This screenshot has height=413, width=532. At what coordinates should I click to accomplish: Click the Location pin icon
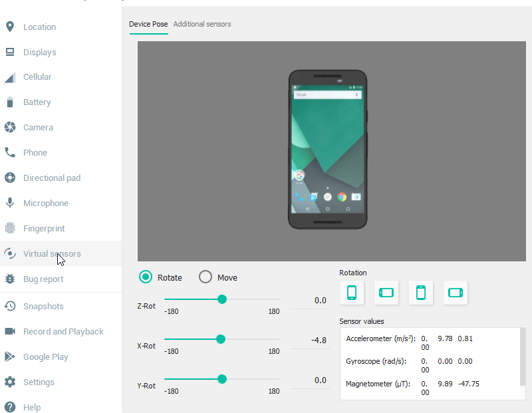10,27
